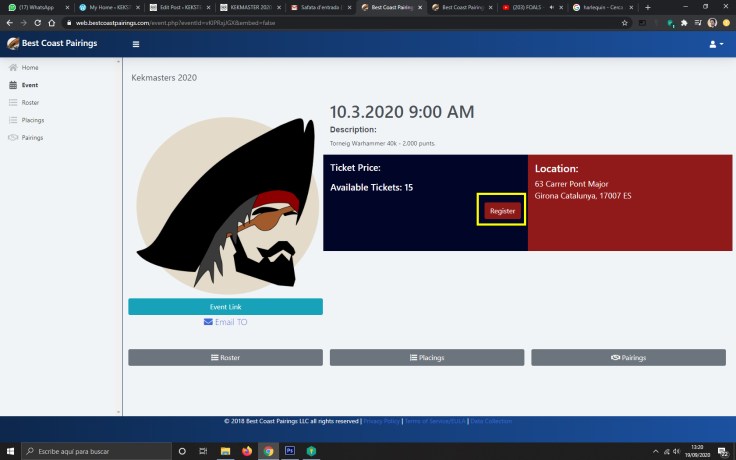Click the Pairings icon in sidebar
The height and width of the screenshot is (460, 736).
tap(13, 137)
